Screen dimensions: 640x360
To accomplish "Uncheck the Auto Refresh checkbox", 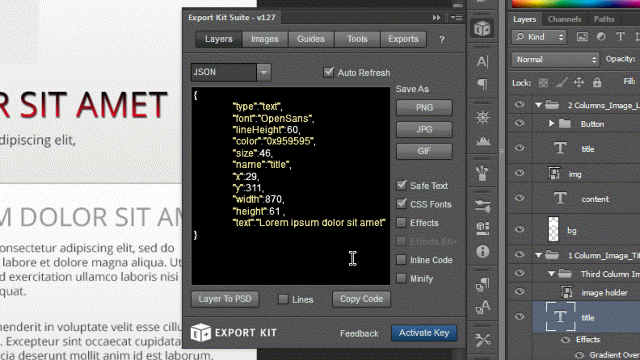I will pyautogui.click(x=328, y=72).
